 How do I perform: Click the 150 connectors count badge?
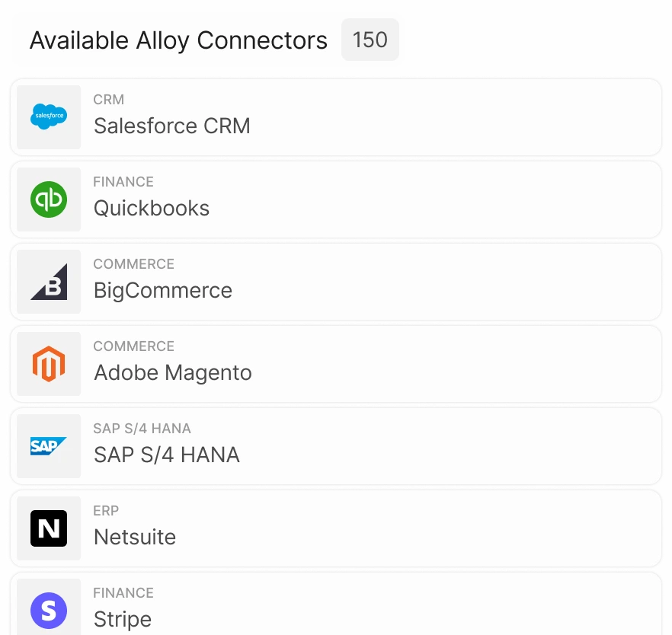tap(370, 40)
